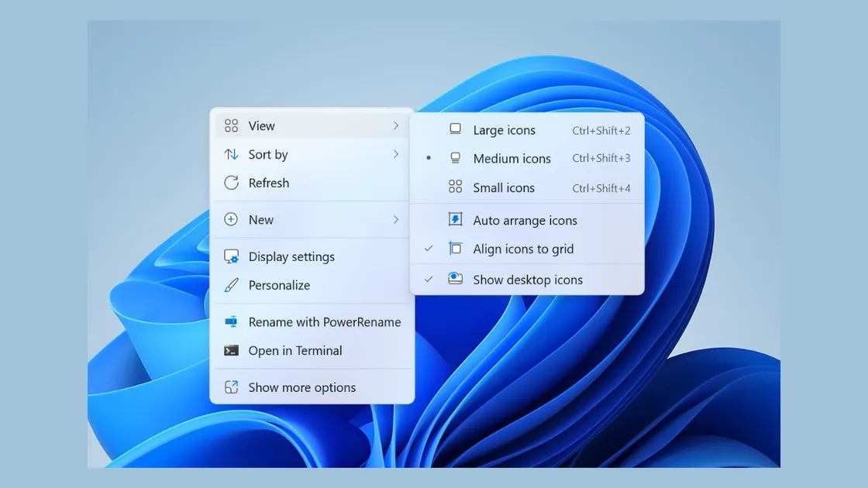
Task: Click the Refresh circular arrow icon
Action: 231,183
